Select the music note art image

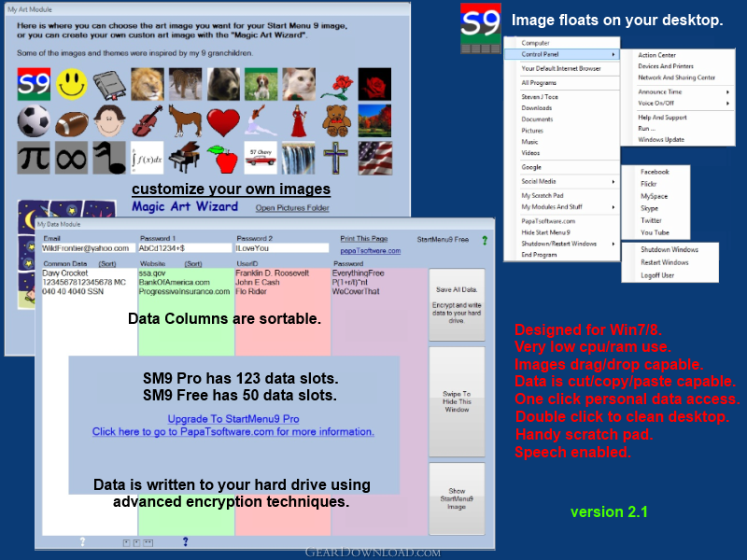(109, 158)
